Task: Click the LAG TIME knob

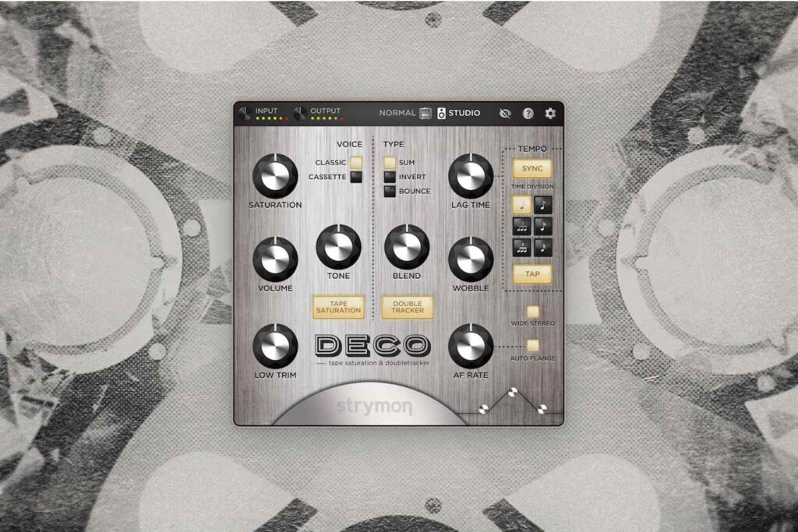Action: tap(471, 176)
